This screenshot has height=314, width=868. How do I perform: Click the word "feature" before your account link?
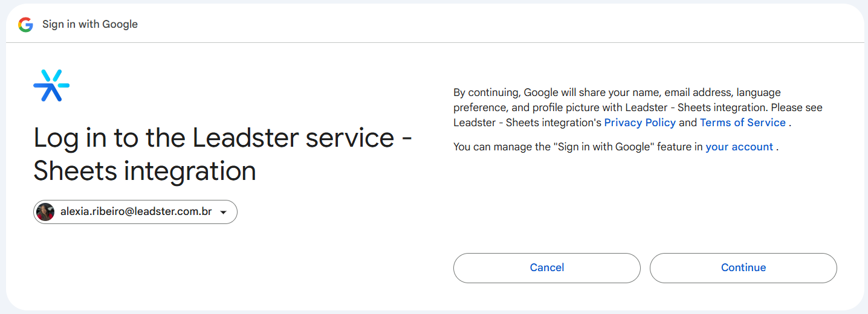coord(676,147)
